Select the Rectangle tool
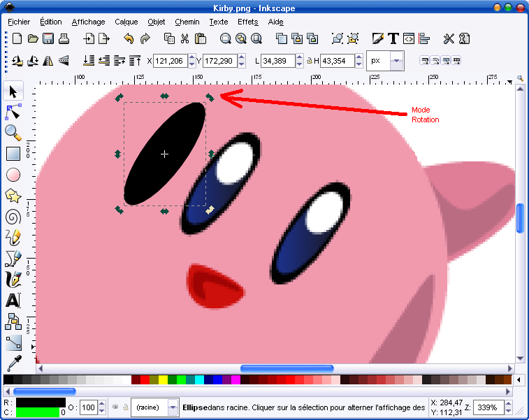Viewport: 529px width, 420px height. point(13,154)
